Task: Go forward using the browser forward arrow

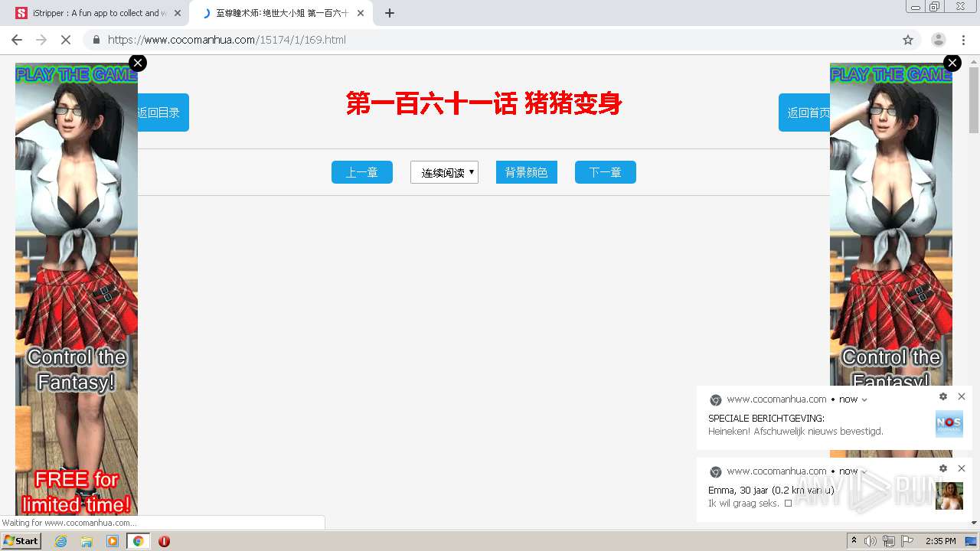Action: (x=41, y=40)
